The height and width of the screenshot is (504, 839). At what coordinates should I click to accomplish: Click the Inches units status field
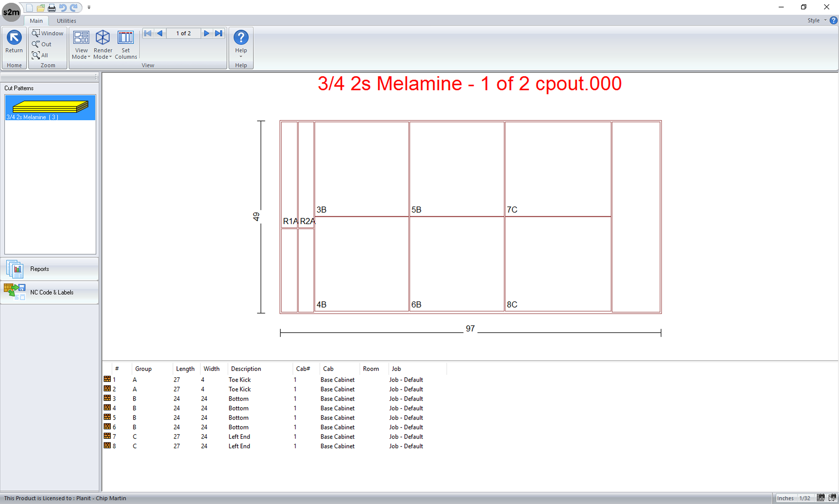point(786,498)
